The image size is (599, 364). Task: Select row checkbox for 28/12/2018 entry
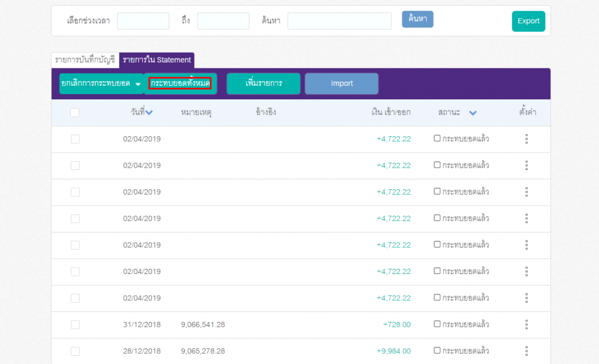(x=75, y=351)
